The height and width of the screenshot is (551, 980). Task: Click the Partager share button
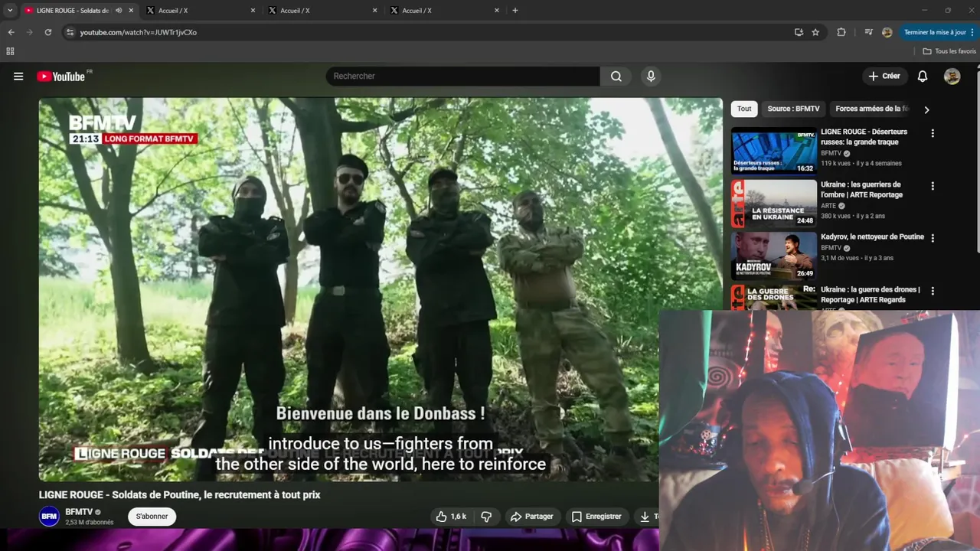(x=531, y=517)
